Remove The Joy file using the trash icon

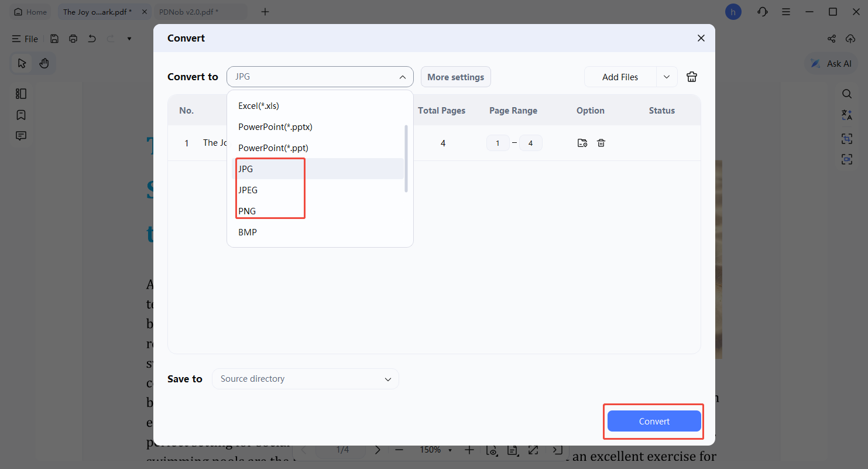(x=601, y=142)
